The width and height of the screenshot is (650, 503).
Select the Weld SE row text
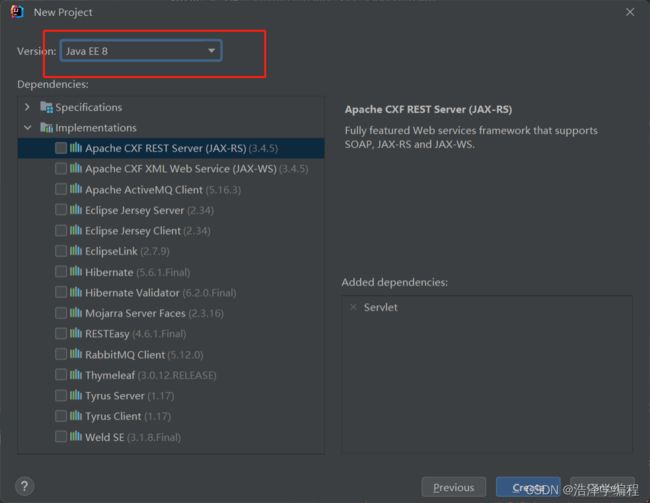pyautogui.click(x=133, y=437)
